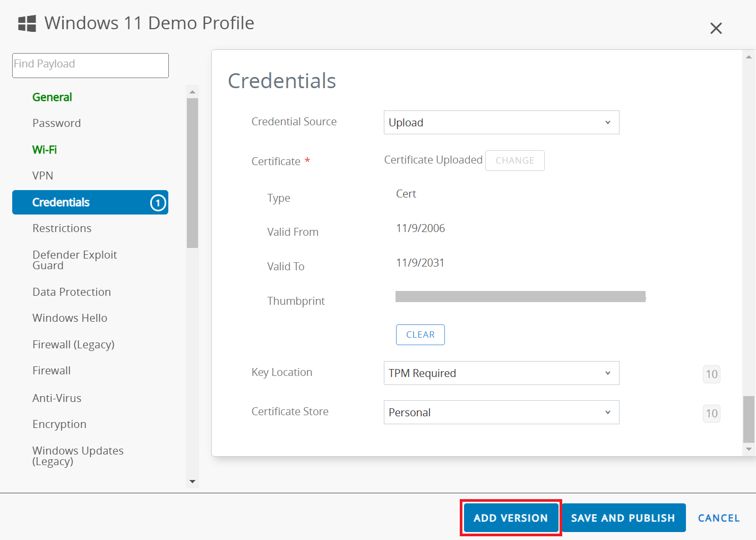The height and width of the screenshot is (540, 756).
Task: Click the Valid To date 11/9/2031
Action: [420, 263]
